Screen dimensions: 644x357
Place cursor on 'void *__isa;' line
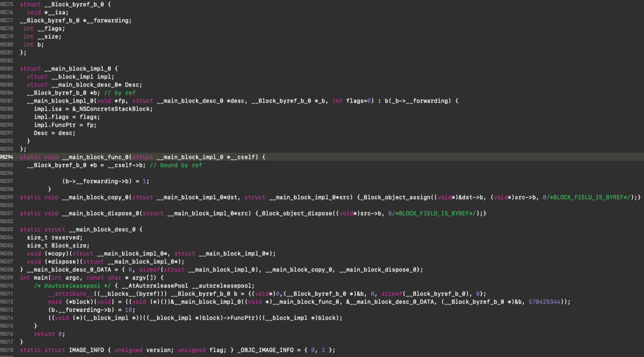click(x=47, y=12)
